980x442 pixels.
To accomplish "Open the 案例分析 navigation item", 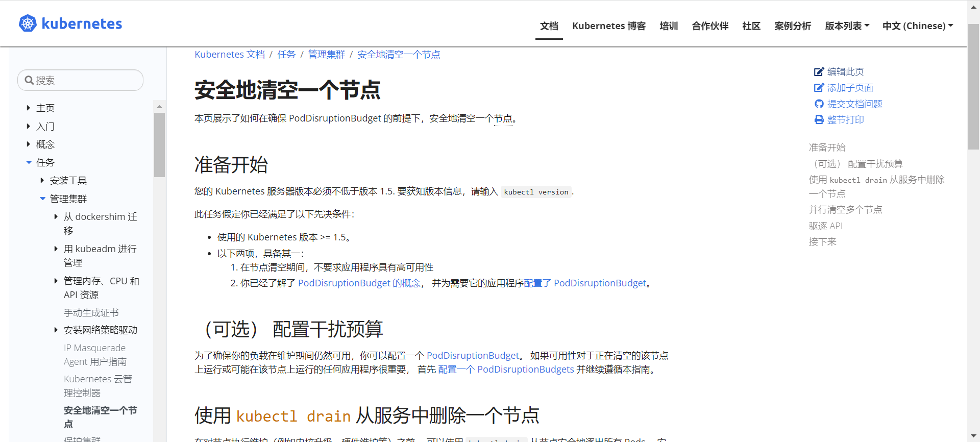I will click(793, 26).
